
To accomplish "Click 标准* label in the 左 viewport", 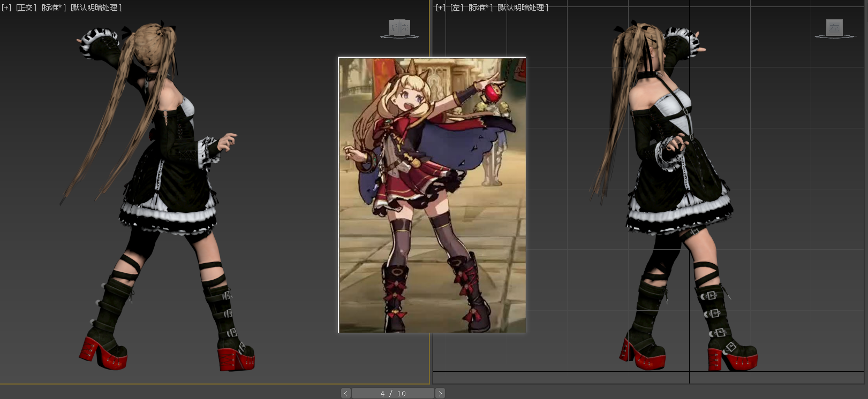I will (480, 7).
